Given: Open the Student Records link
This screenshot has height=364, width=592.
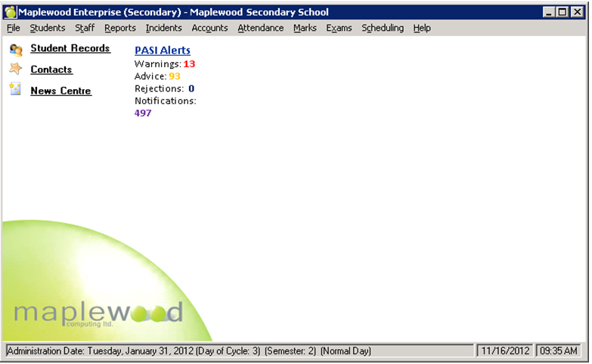Looking at the screenshot, I should tap(70, 48).
